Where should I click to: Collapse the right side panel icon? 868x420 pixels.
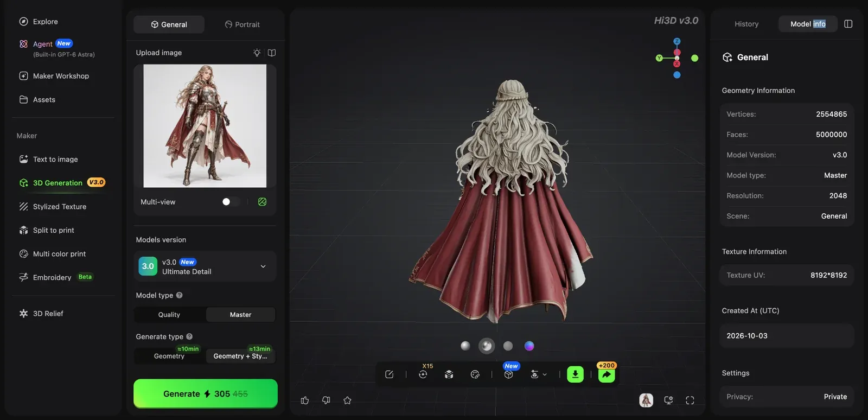coord(848,24)
